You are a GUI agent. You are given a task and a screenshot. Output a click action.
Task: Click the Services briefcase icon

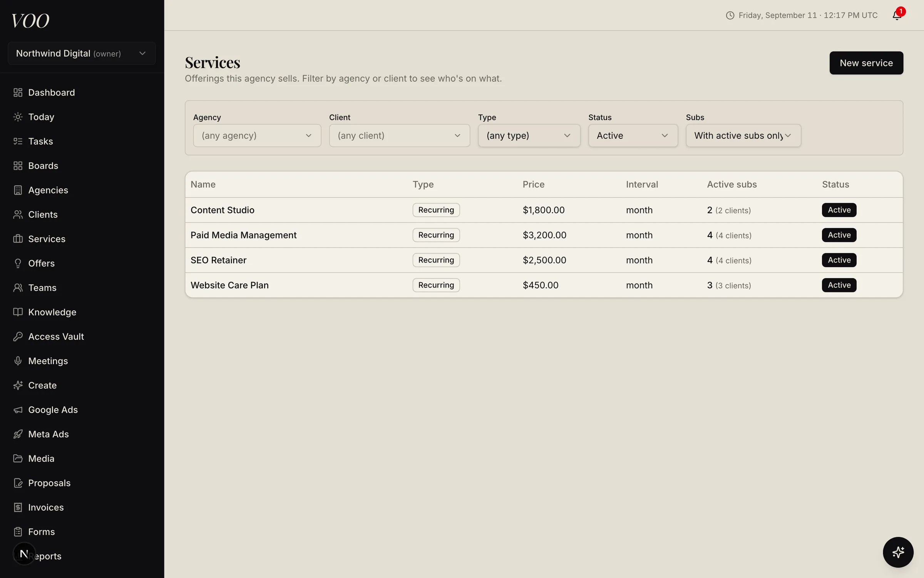pos(18,239)
